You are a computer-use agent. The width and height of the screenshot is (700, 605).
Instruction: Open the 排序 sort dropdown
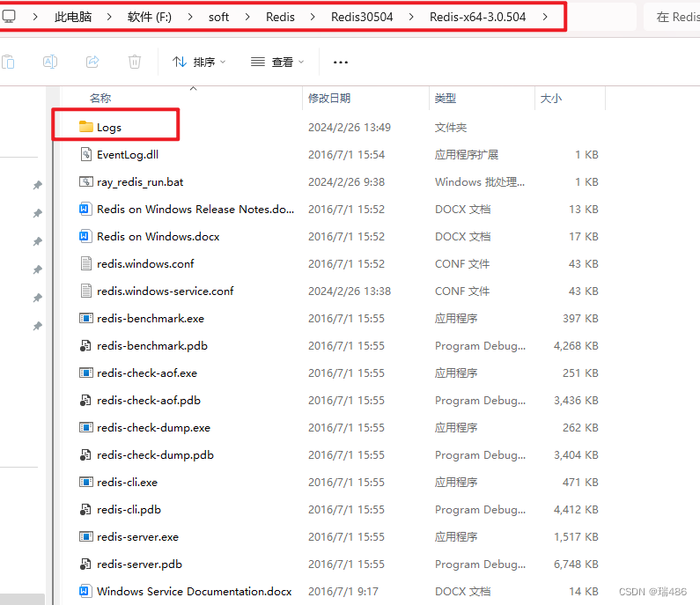[x=199, y=62]
